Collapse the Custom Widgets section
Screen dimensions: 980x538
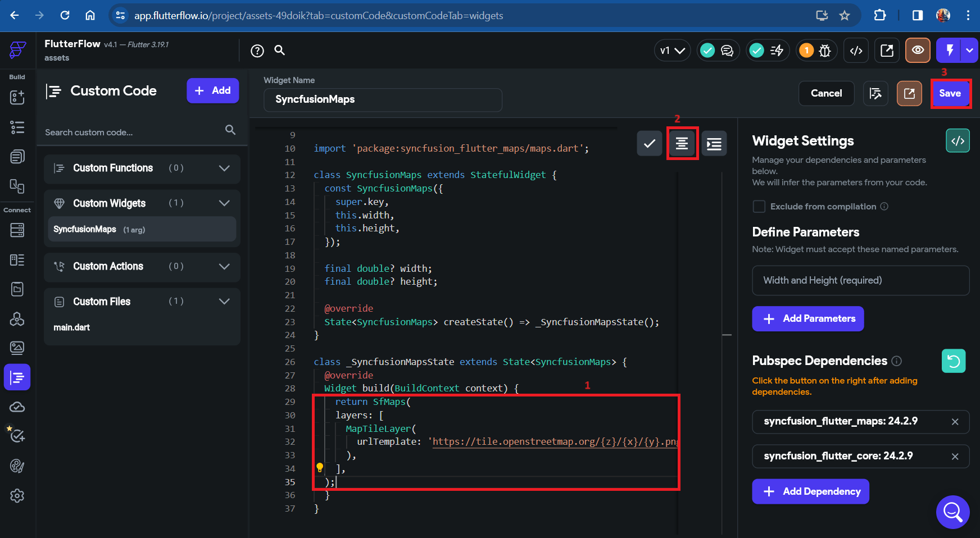tap(224, 203)
